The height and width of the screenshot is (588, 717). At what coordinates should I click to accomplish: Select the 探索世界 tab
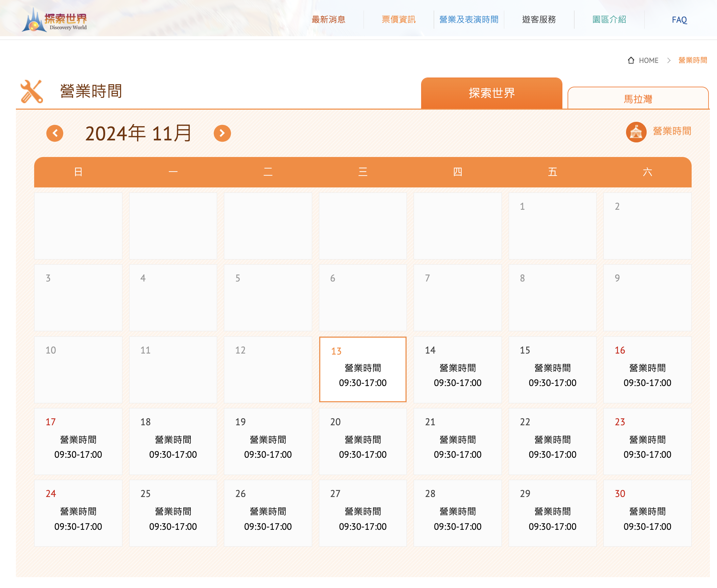click(x=491, y=93)
